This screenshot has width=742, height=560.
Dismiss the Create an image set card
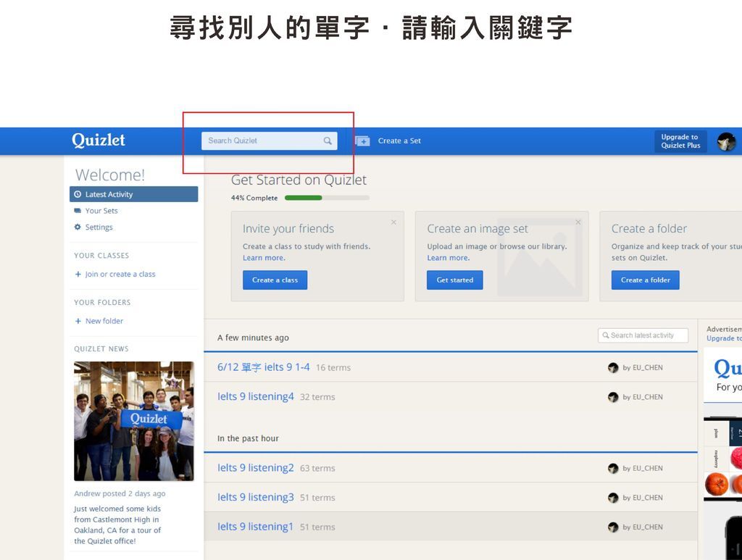coord(578,222)
